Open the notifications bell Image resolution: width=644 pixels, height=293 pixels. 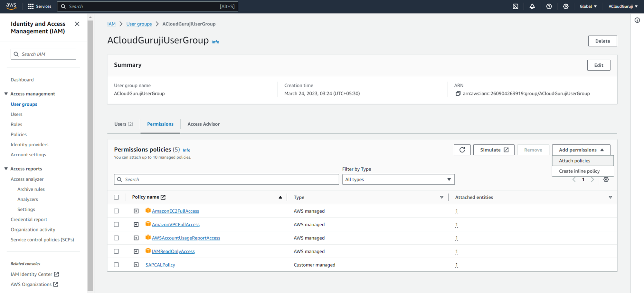point(532,6)
